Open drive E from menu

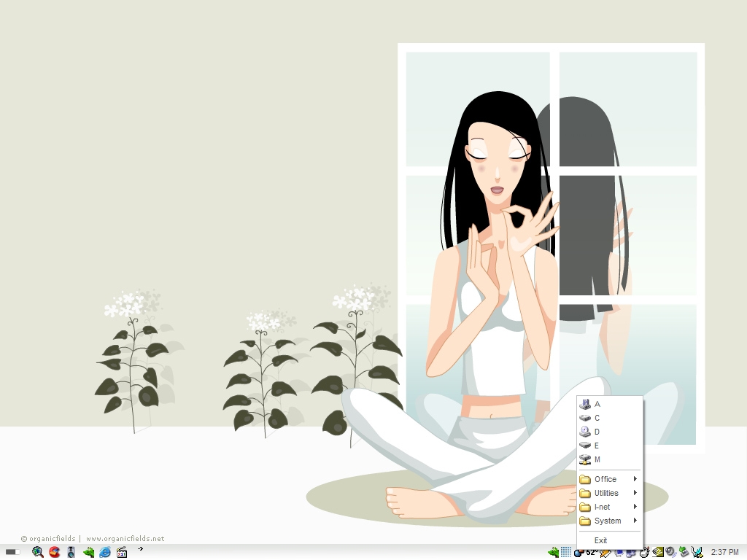pos(610,446)
